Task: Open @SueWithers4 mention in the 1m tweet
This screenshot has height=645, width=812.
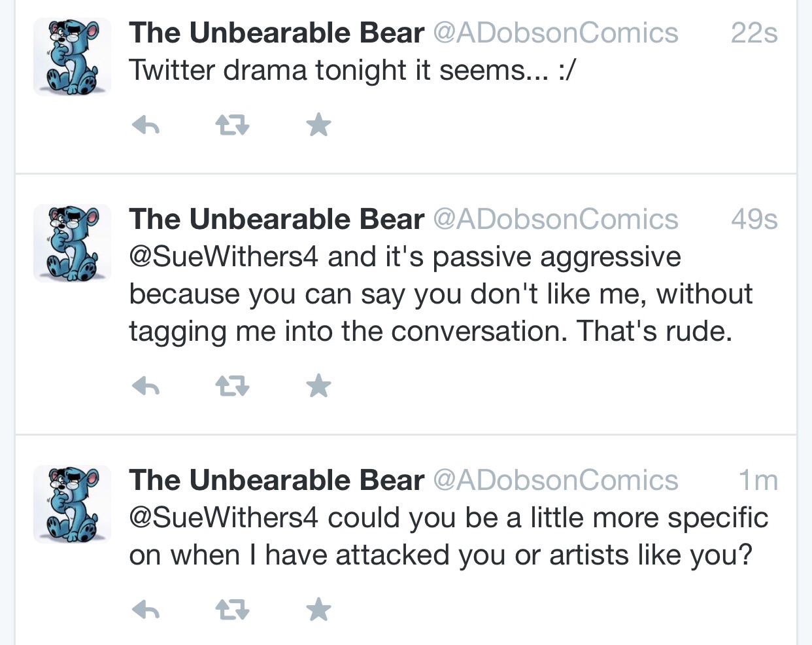Action: pyautogui.click(x=224, y=517)
